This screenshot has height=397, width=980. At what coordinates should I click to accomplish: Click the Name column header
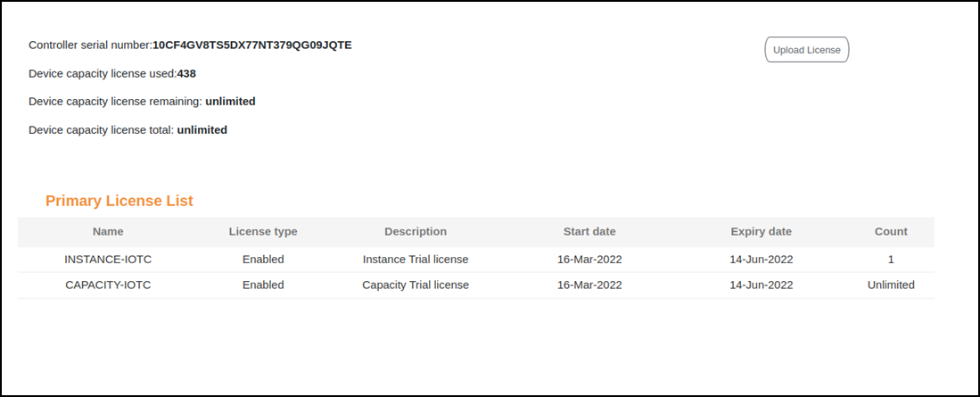(108, 231)
